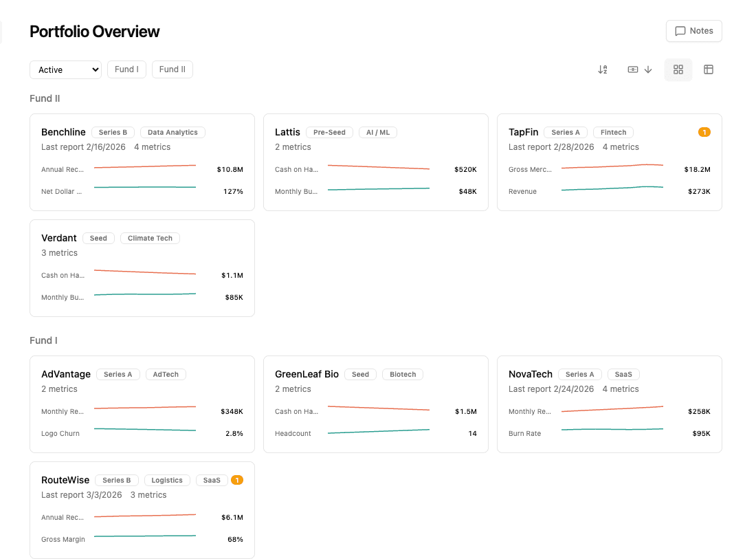Switch to table view layout
Viewport: 756px width, 559px height.
[x=709, y=69]
